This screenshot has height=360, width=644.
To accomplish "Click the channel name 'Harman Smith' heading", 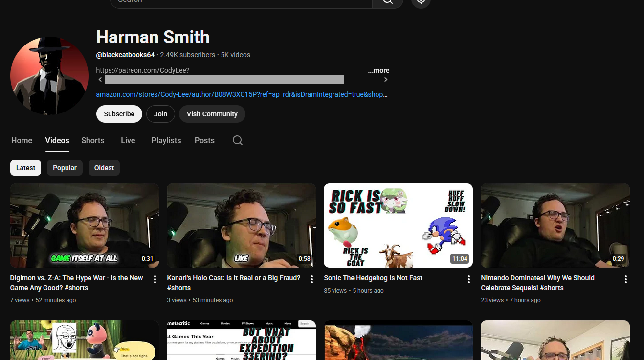I will click(x=153, y=37).
